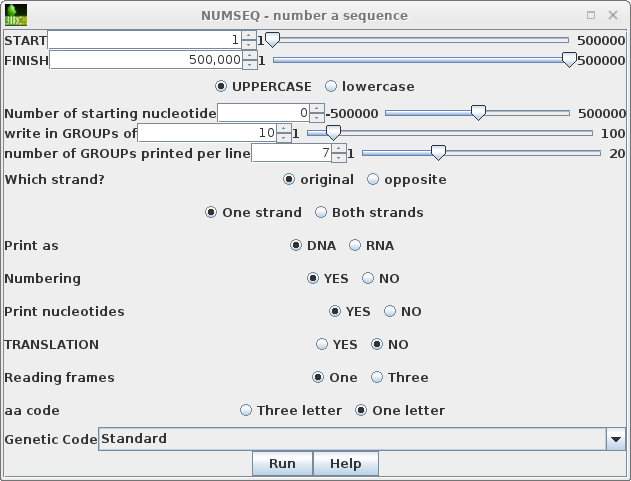This screenshot has width=631, height=481.
Task: Increase the starting nucleotide number stepper
Action: (317, 109)
